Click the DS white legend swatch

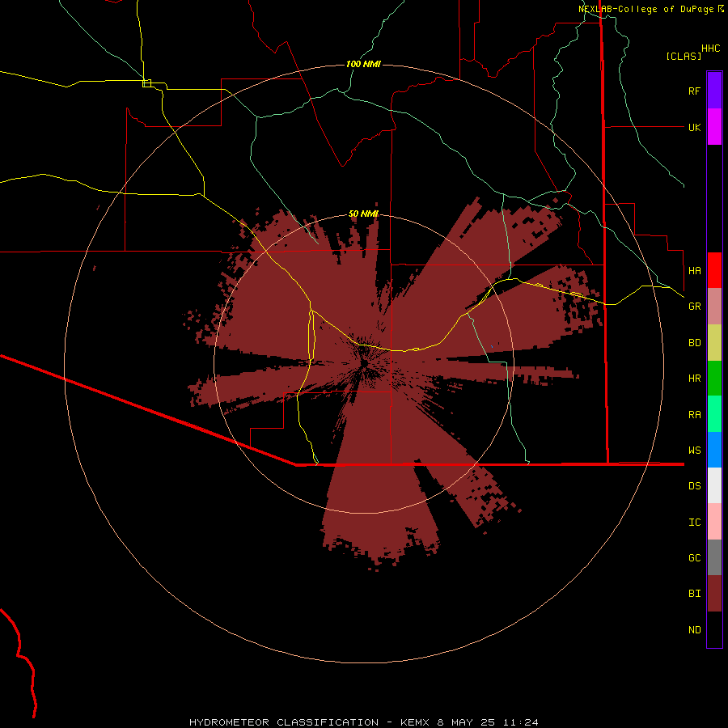(x=714, y=485)
